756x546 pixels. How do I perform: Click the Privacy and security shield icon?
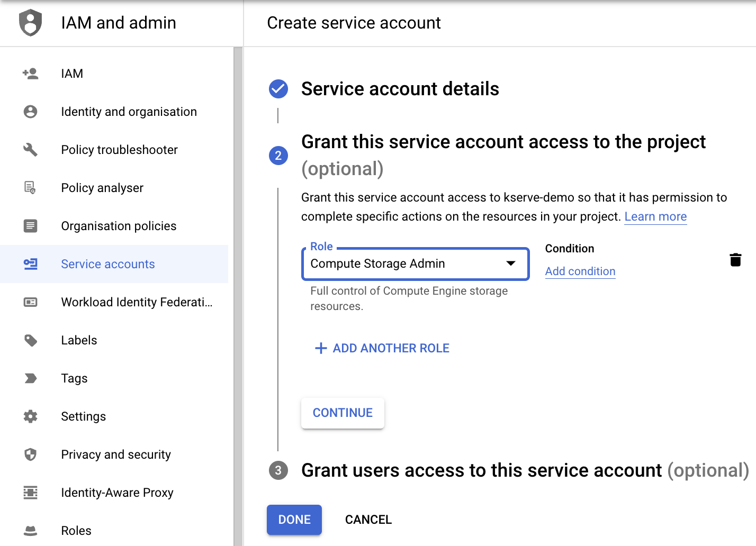point(30,454)
